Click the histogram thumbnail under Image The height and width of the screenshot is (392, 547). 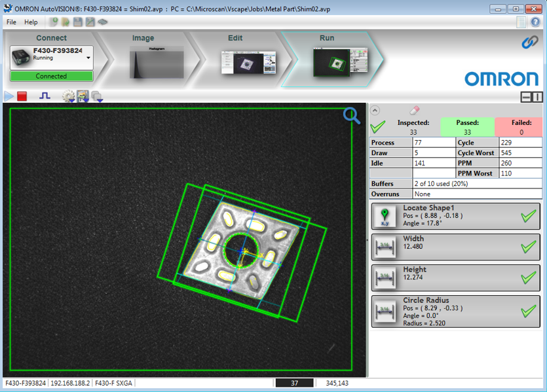coord(157,62)
